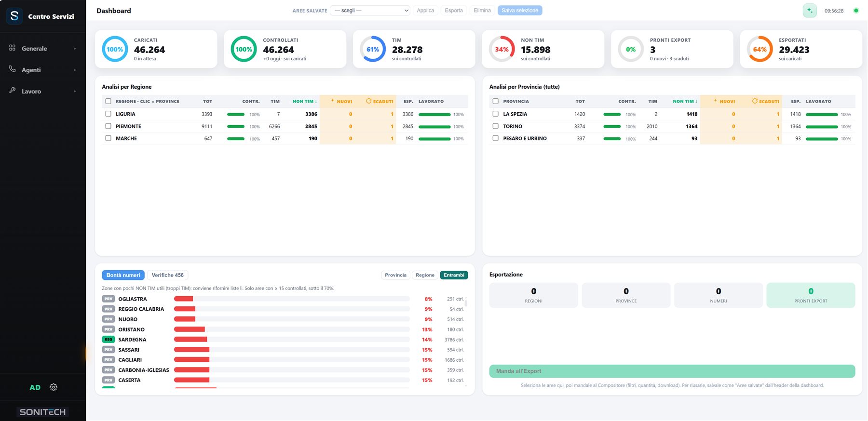Click the green sparkle assistant icon in header

(x=810, y=11)
